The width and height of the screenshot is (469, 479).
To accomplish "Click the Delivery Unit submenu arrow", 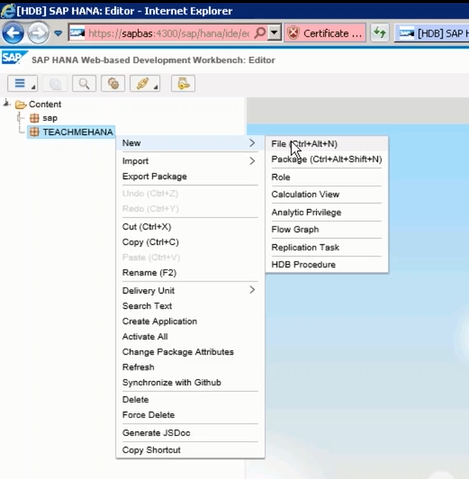I will tap(252, 290).
